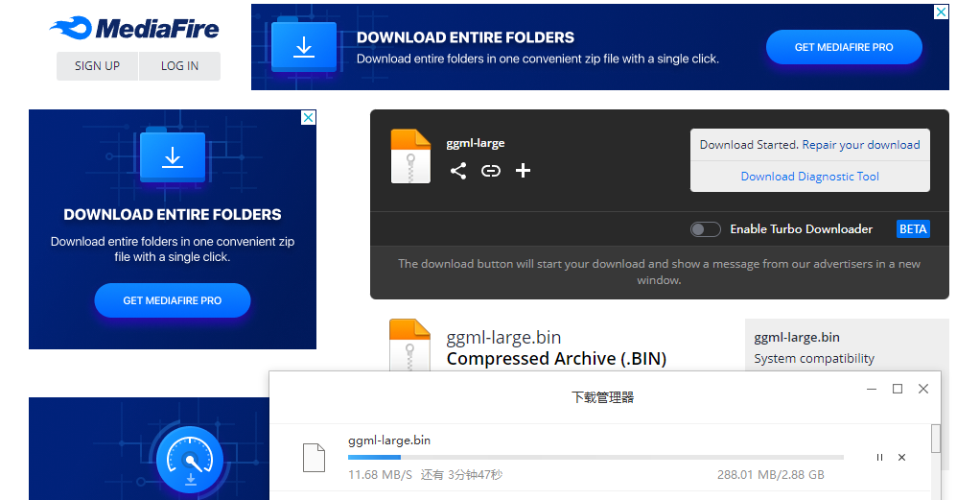Click the ggml-large.bin archive icon on page
Image resolution: width=980 pixels, height=500 pixels.
pos(410,345)
